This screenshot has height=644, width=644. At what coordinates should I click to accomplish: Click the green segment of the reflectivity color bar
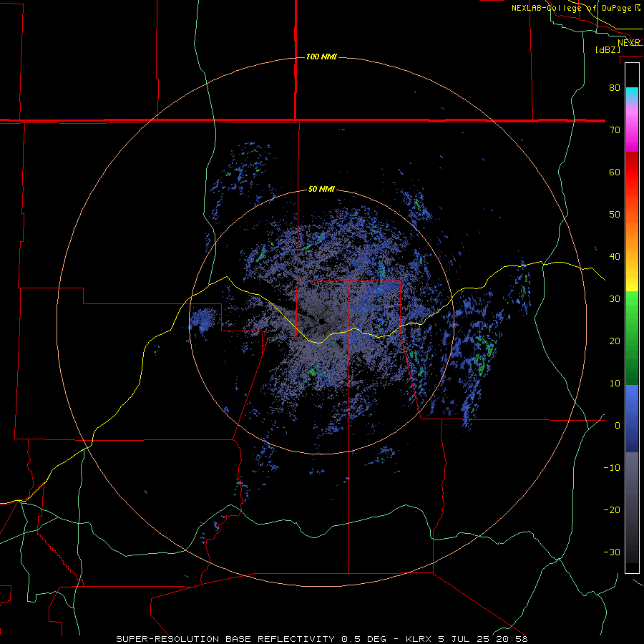[632, 338]
